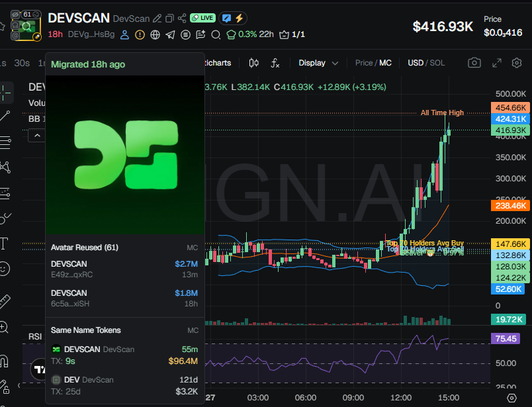The image size is (532, 407).
Task: Click the DEVg...HsBg contract address
Action: click(91, 34)
